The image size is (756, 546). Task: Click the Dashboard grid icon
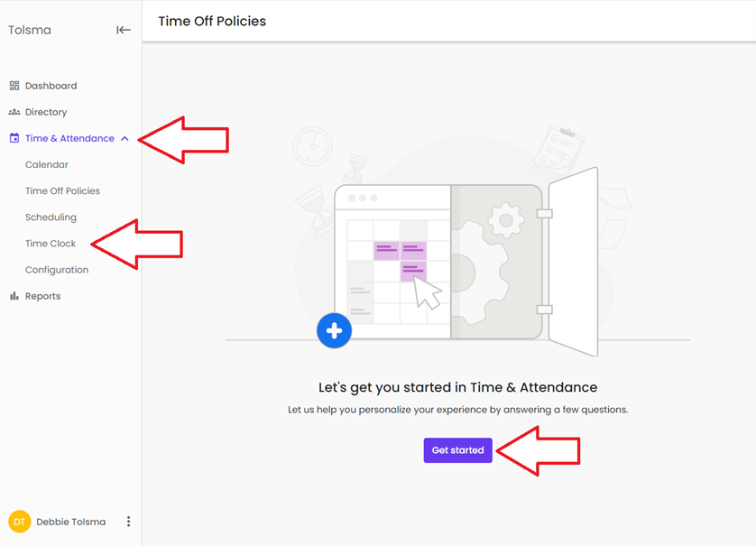click(14, 86)
